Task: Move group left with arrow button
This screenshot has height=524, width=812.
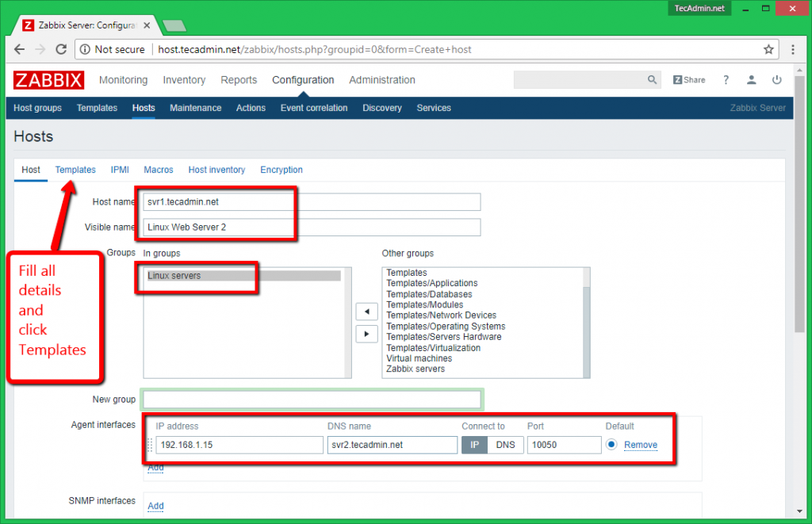Action: pos(366,311)
